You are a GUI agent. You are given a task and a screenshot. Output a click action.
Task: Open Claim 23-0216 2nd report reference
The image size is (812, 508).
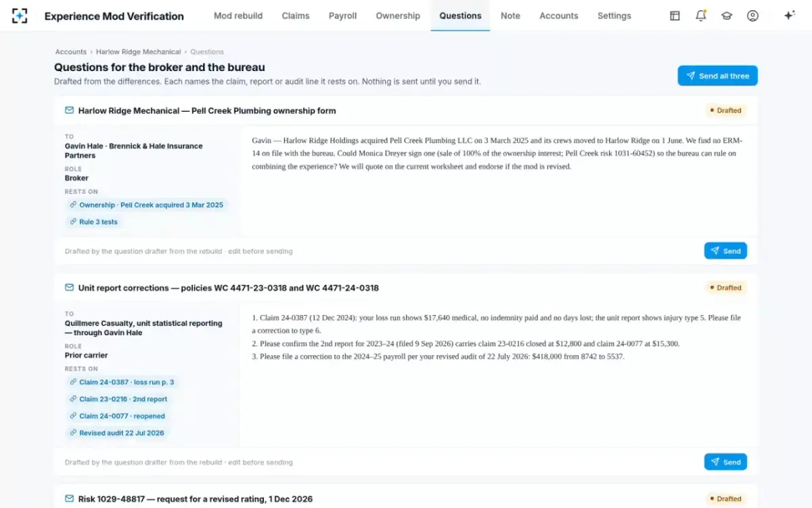[x=118, y=399]
